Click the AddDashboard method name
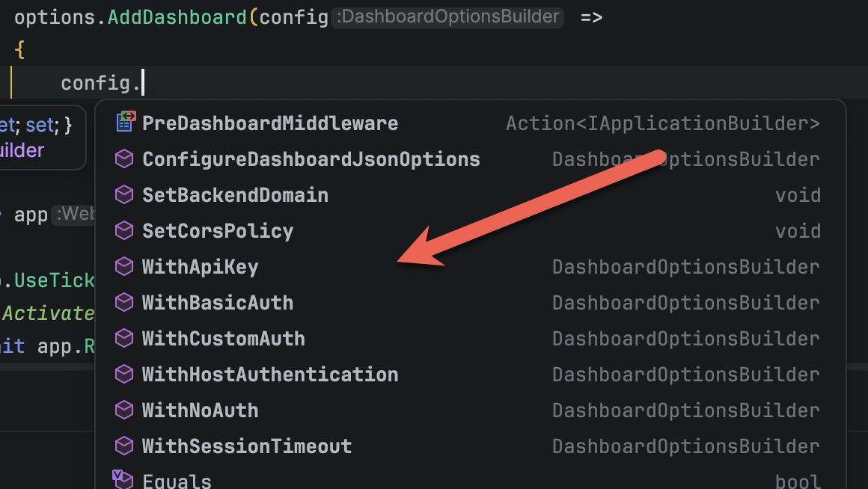 click(177, 16)
